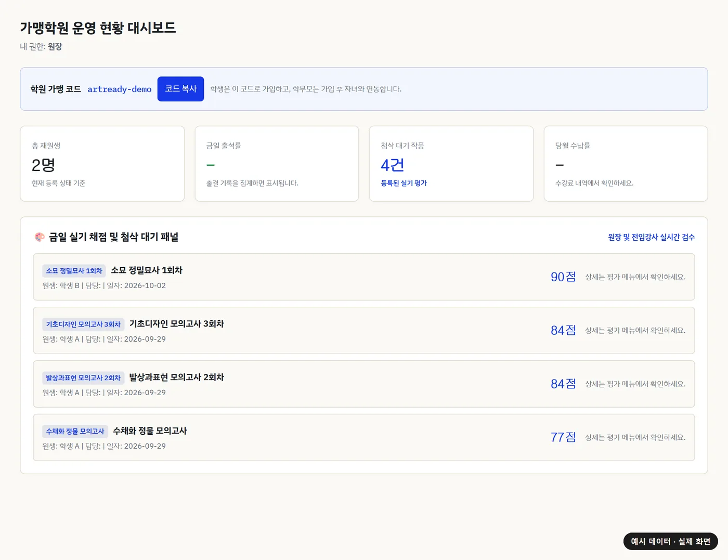Open the 수채화 정물 모의고사 row title
The width and height of the screenshot is (728, 560).
pyautogui.click(x=150, y=431)
